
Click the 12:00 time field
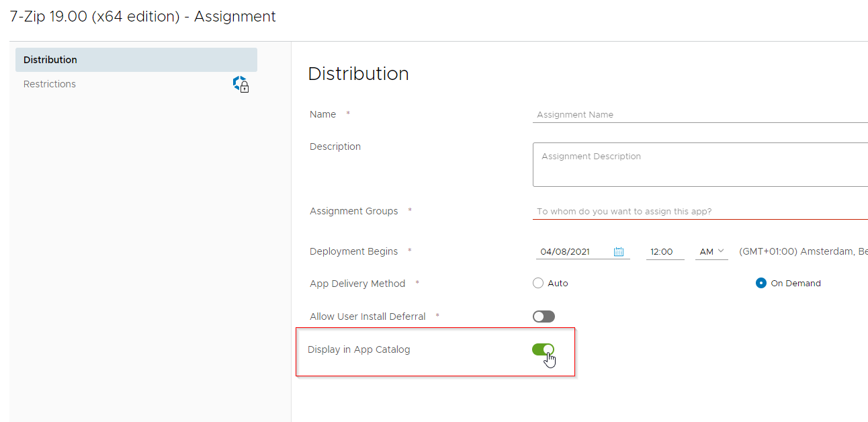[x=664, y=251]
